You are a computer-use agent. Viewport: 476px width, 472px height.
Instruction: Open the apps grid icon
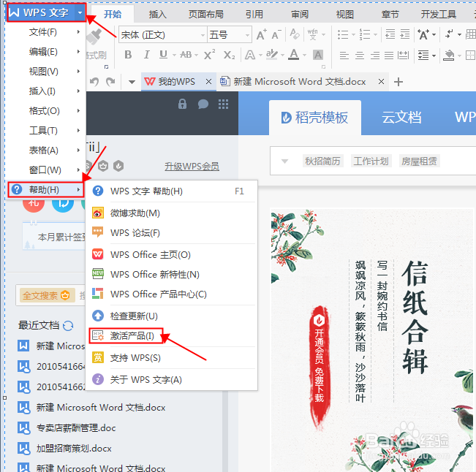click(223, 104)
